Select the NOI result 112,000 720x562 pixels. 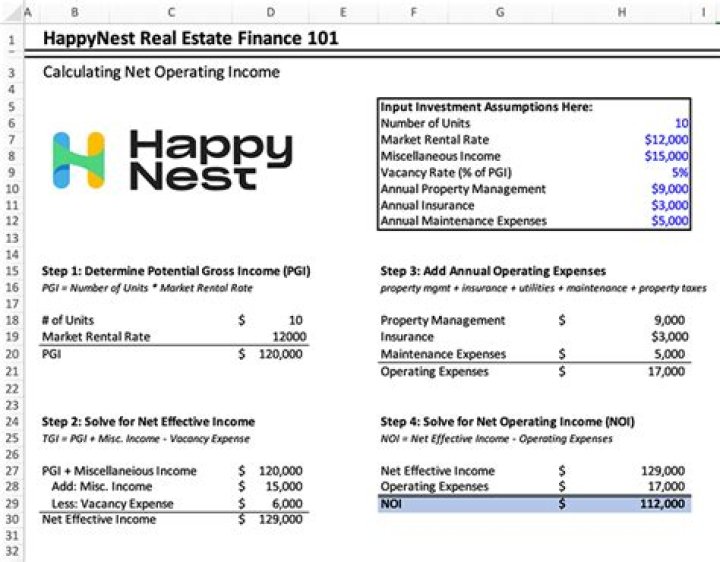(663, 504)
